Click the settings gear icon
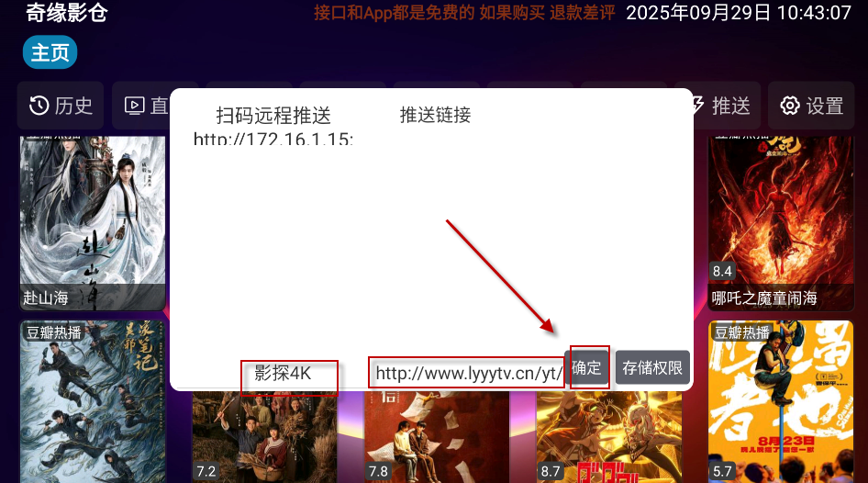Viewport: 868px width, 483px height. point(790,106)
